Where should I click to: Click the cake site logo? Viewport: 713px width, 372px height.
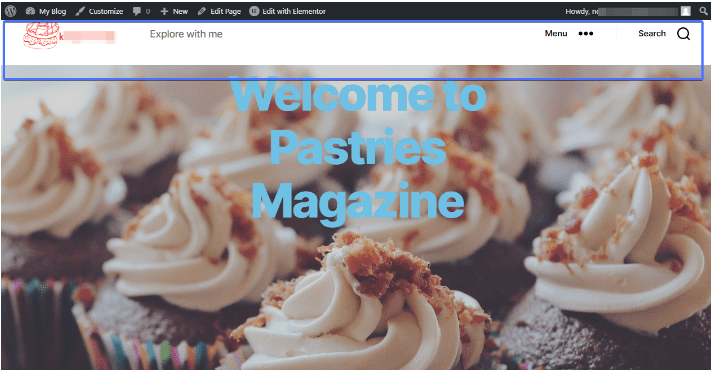click(x=41, y=35)
